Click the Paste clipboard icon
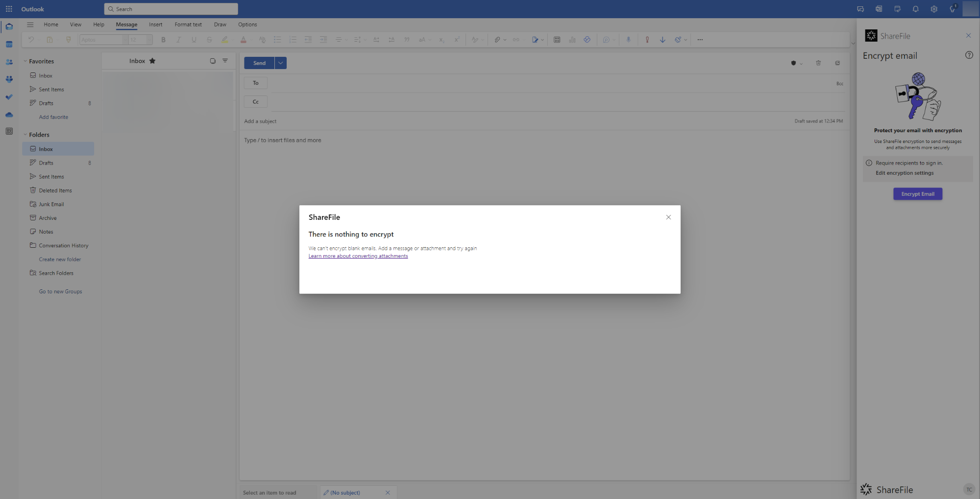The height and width of the screenshot is (499, 980). [49, 40]
